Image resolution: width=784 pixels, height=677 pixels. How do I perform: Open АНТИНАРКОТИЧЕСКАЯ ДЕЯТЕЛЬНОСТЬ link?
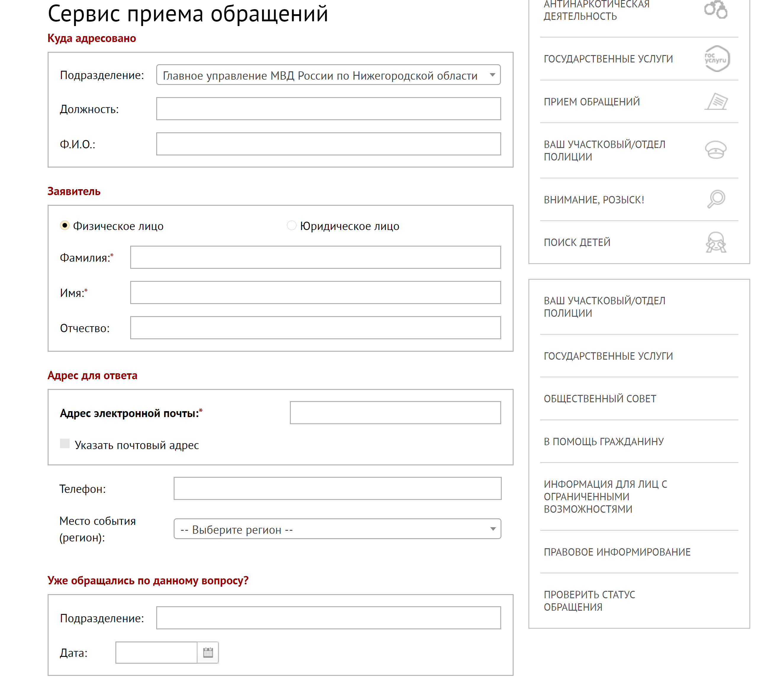click(x=596, y=10)
